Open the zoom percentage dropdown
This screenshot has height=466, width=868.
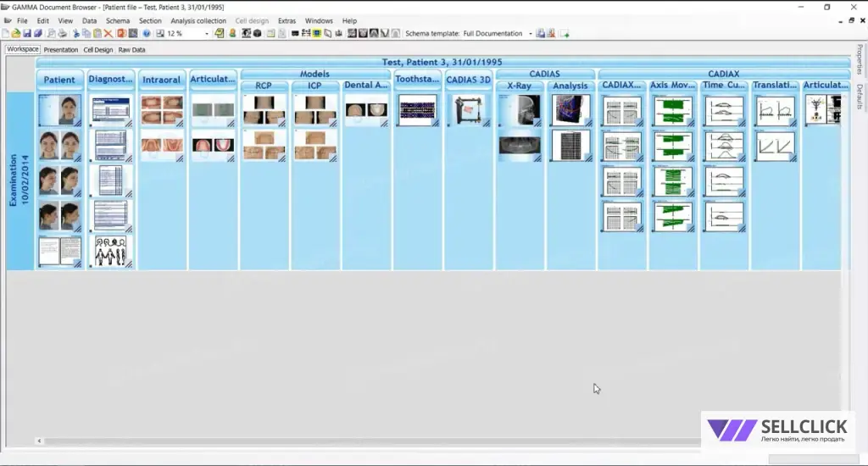click(x=207, y=34)
